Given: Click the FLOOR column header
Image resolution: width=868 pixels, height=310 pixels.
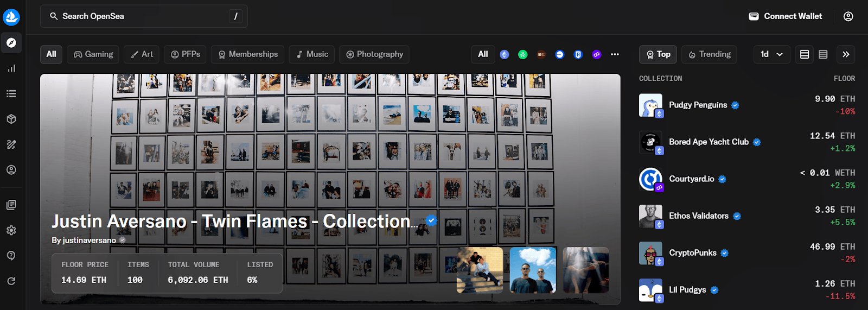Looking at the screenshot, I should [844, 79].
